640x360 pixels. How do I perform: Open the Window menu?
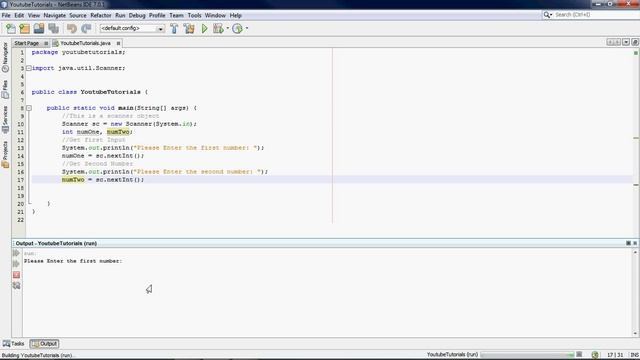215,16
